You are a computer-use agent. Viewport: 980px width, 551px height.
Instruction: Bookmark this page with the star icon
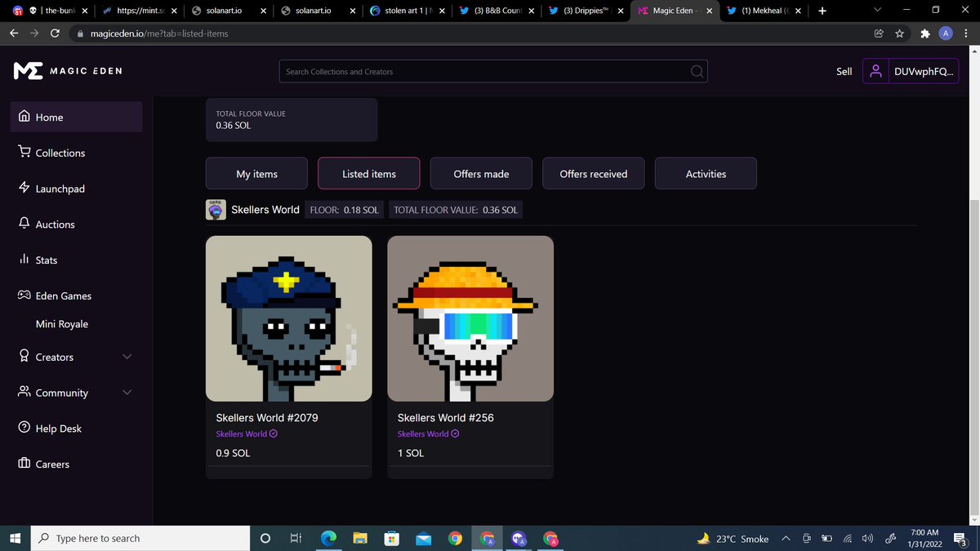coord(899,33)
